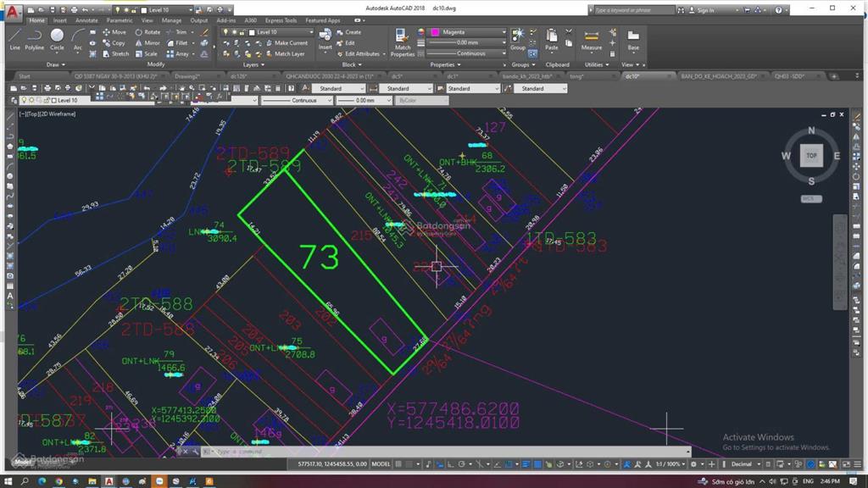Click the Cut scissors icon in Clipboard
Viewport: 868px width, 488px height.
(x=569, y=32)
